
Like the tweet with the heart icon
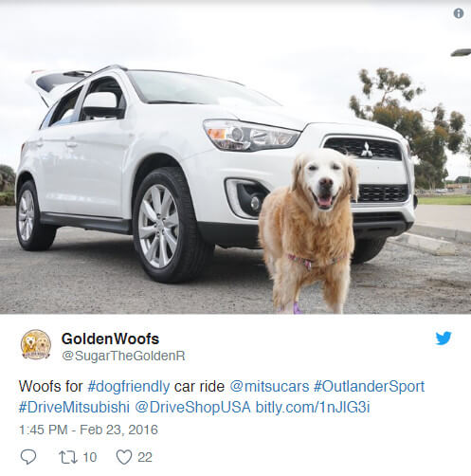(124, 457)
